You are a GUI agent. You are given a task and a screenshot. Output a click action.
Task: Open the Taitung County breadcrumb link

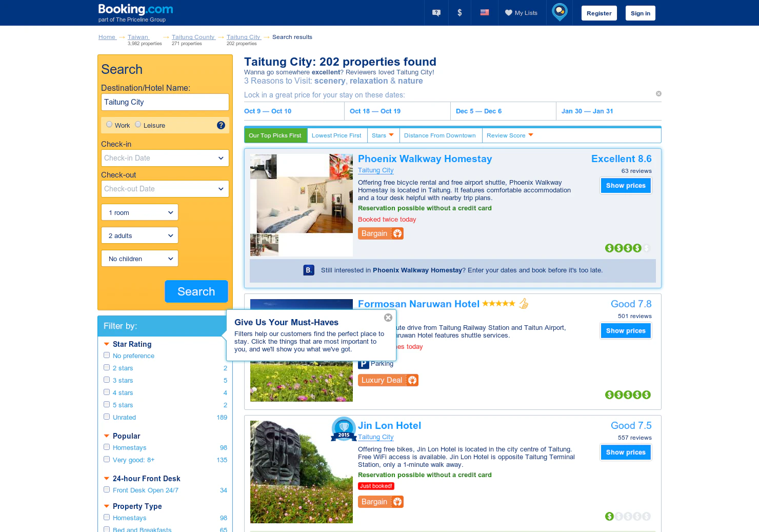(193, 37)
